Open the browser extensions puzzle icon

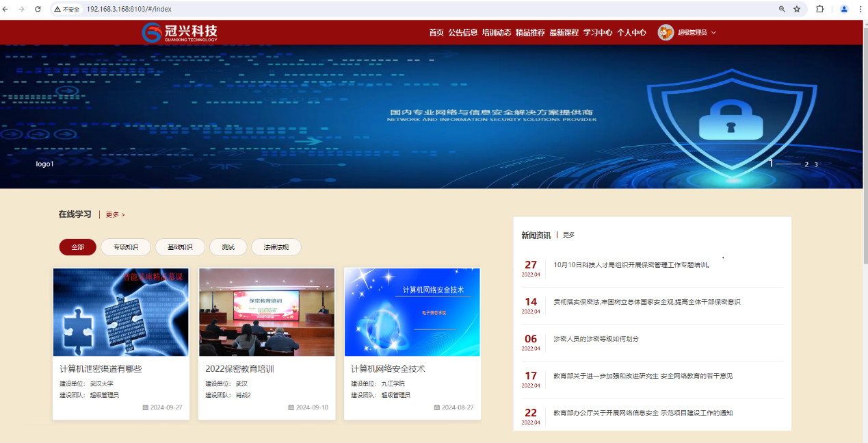click(820, 9)
